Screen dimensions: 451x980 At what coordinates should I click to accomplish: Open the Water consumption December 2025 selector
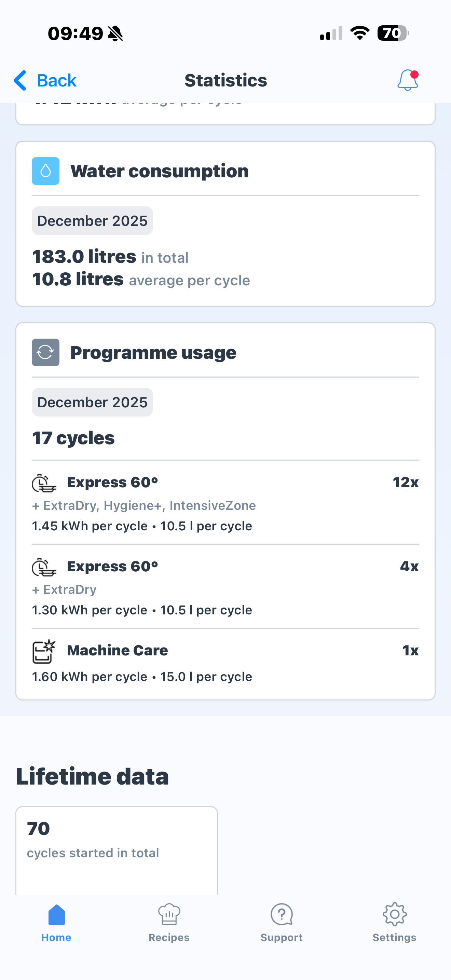(x=92, y=221)
